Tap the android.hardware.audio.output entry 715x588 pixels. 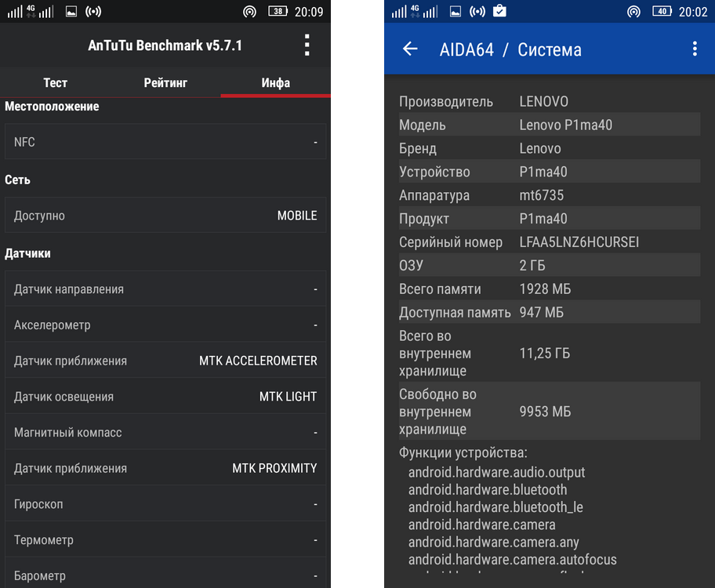[x=496, y=472]
